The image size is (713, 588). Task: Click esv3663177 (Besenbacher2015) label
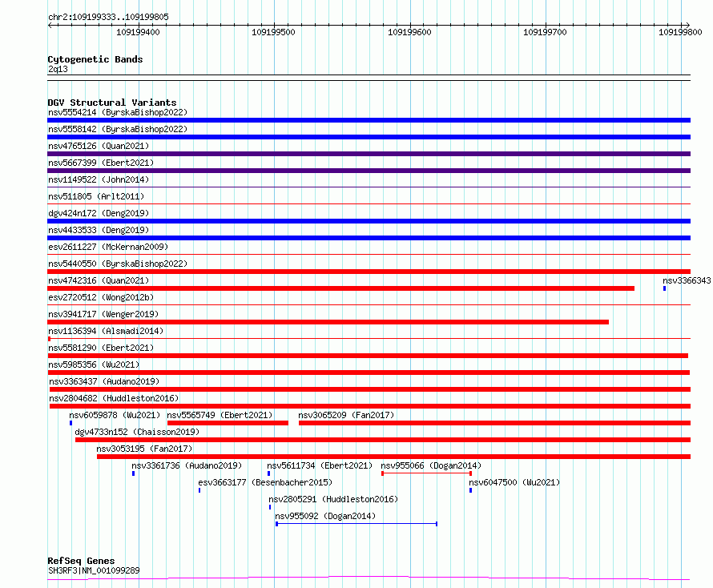[265, 482]
